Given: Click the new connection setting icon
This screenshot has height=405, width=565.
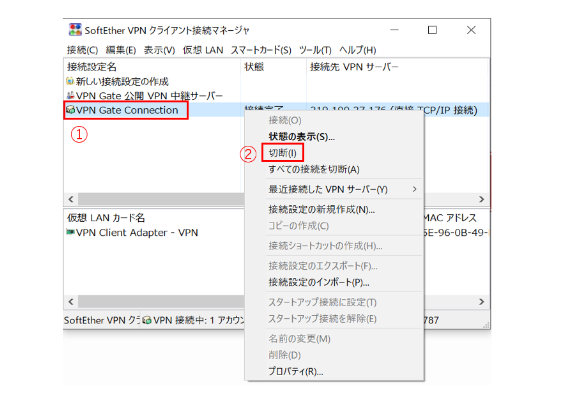Looking at the screenshot, I should 70,81.
